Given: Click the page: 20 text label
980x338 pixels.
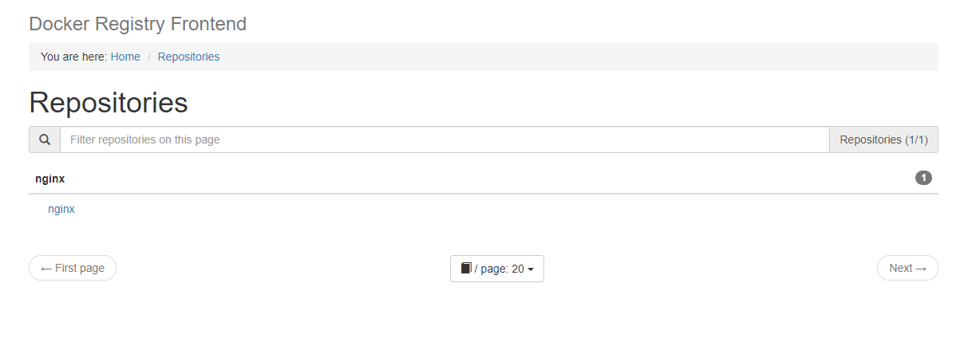Looking at the screenshot, I should coord(500,269).
